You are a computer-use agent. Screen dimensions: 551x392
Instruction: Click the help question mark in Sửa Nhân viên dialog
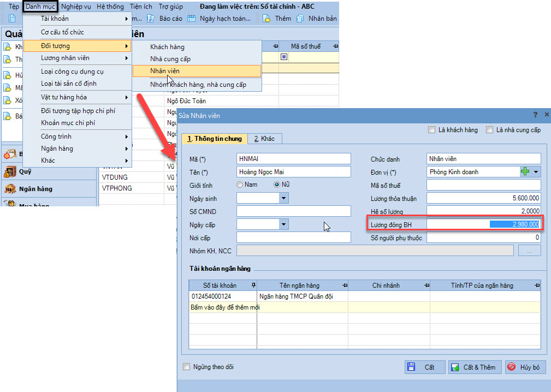point(535,115)
